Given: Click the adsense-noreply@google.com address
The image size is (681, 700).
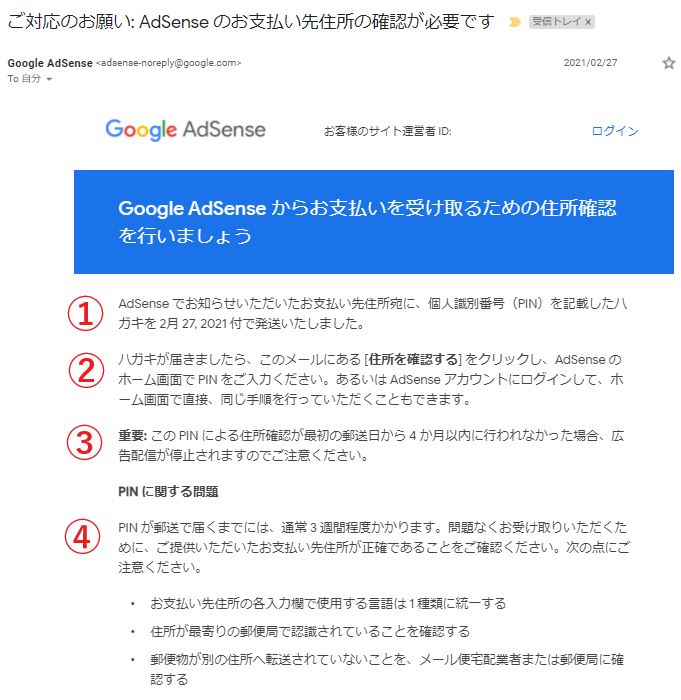Looking at the screenshot, I should tap(169, 63).
